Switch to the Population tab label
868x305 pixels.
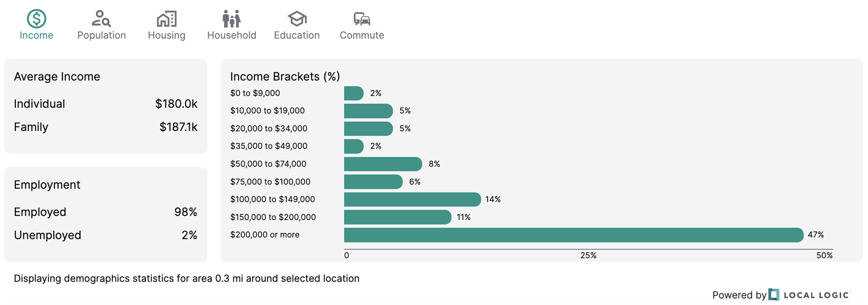coord(101,35)
